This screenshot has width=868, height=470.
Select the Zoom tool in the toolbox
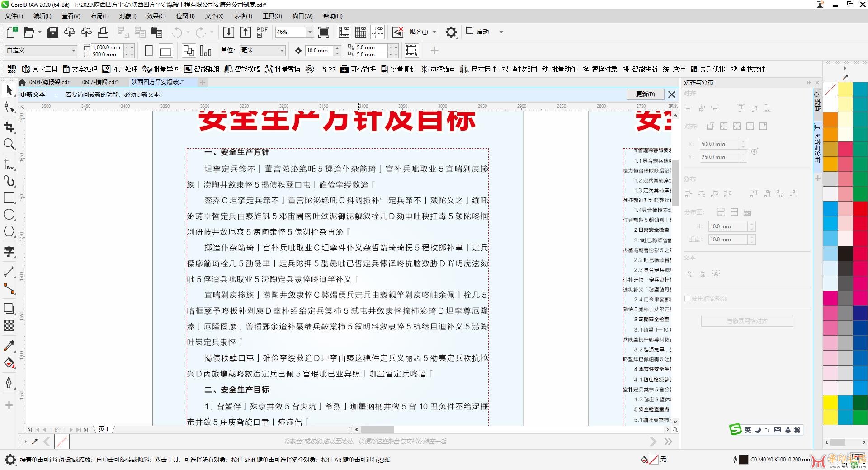pyautogui.click(x=9, y=144)
